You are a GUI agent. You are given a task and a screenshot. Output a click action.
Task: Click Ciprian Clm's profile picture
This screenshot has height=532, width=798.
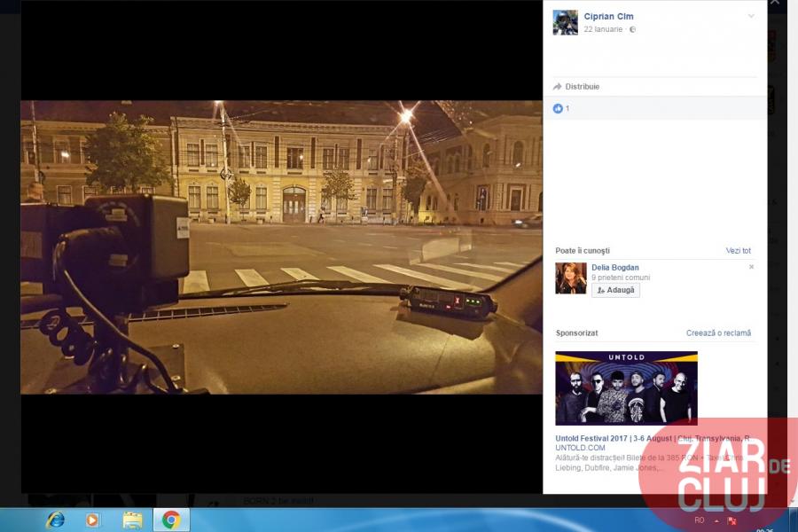coord(565,22)
